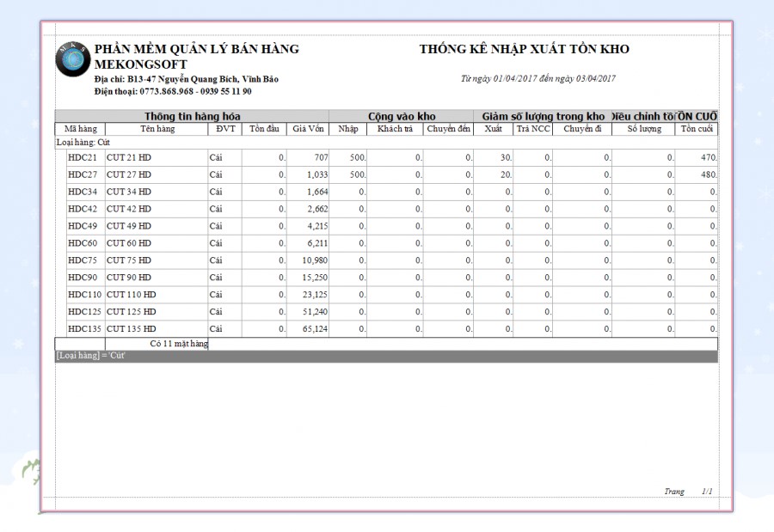Click cost value 65,124
Viewport: 774px width, 532px height.
[315, 328]
